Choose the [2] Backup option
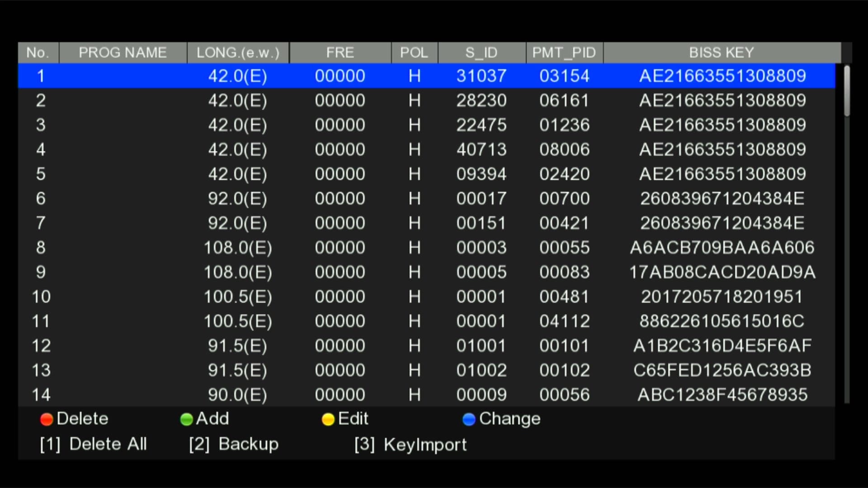 tap(234, 444)
